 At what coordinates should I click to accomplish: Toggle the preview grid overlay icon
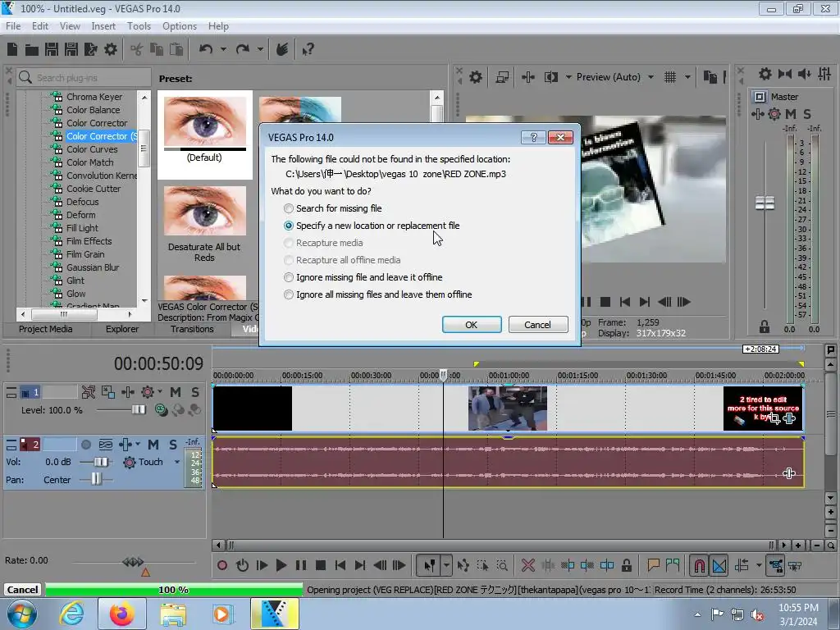pyautogui.click(x=670, y=77)
